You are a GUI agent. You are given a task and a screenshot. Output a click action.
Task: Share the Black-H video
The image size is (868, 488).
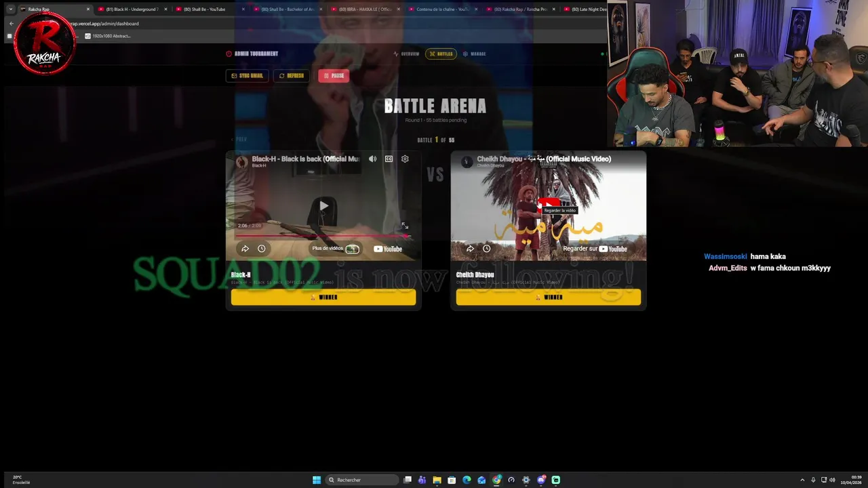click(x=245, y=249)
